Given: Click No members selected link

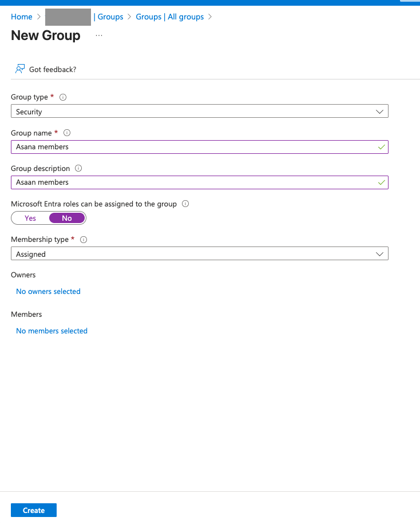Looking at the screenshot, I should click(51, 331).
